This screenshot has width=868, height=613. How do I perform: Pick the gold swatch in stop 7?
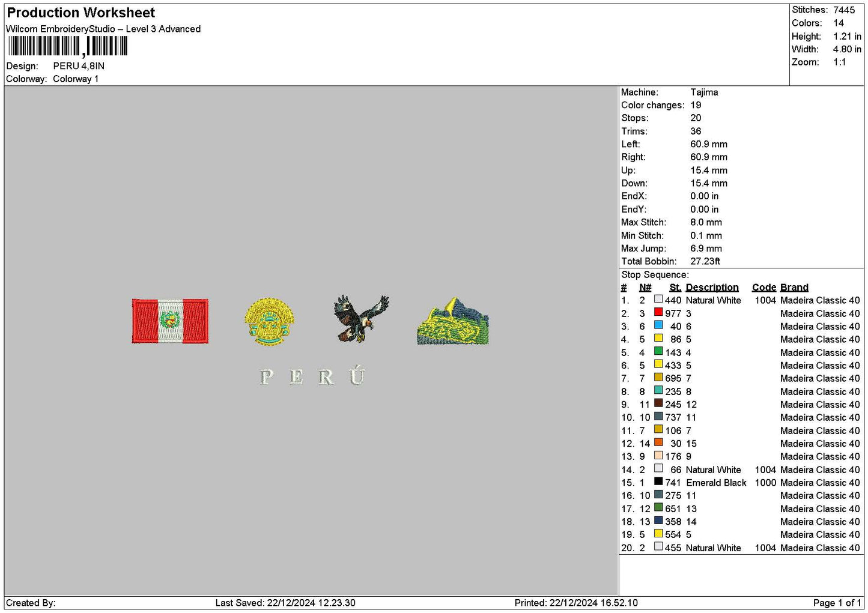click(x=658, y=377)
